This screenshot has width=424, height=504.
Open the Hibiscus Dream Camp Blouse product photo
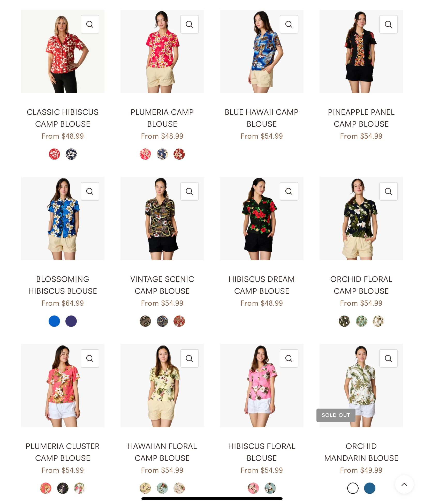point(262,219)
